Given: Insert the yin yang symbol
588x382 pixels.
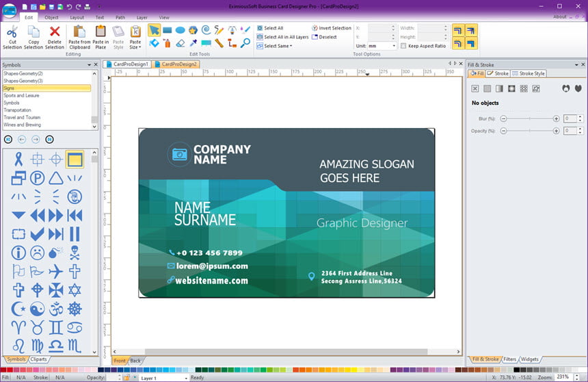Looking at the screenshot, I should (37, 309).
